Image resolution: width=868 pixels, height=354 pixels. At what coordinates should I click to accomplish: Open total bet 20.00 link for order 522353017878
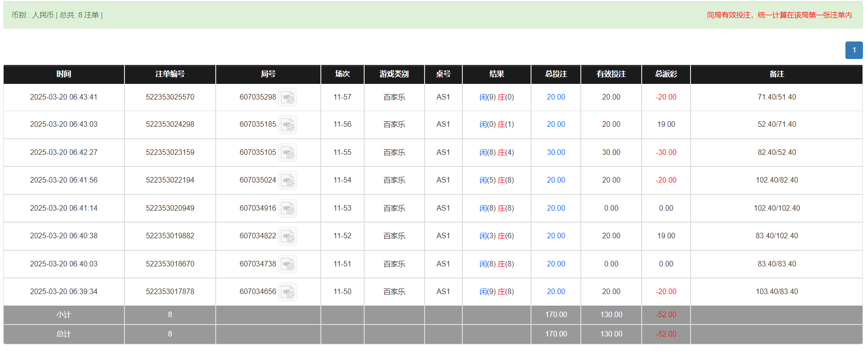pos(556,292)
